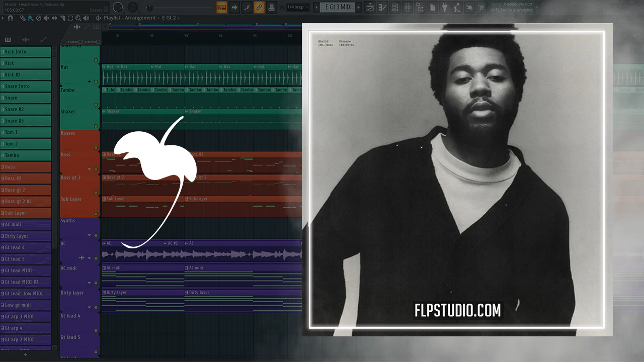Screen dimensions: 644x362
Task: Select the Paint tool in Playlist toolbar
Action: click(x=30, y=18)
